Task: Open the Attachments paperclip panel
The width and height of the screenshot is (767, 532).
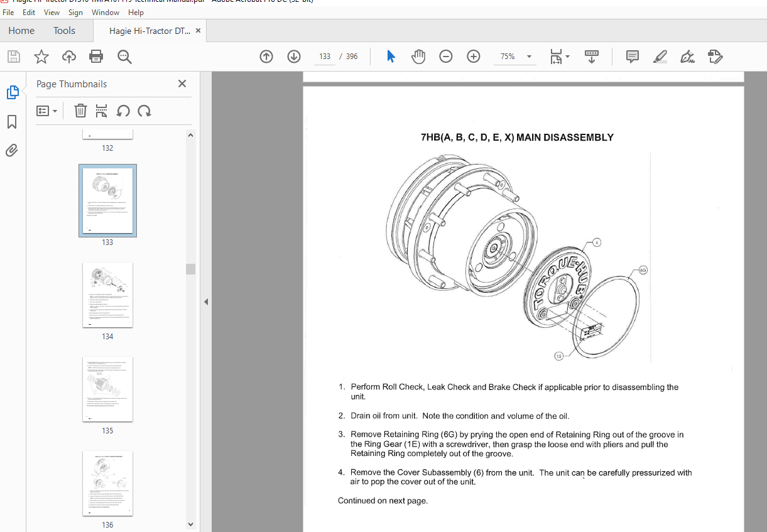Action: point(12,150)
